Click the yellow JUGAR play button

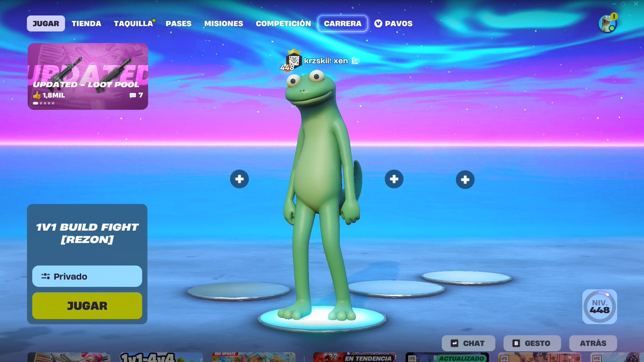pos(87,306)
